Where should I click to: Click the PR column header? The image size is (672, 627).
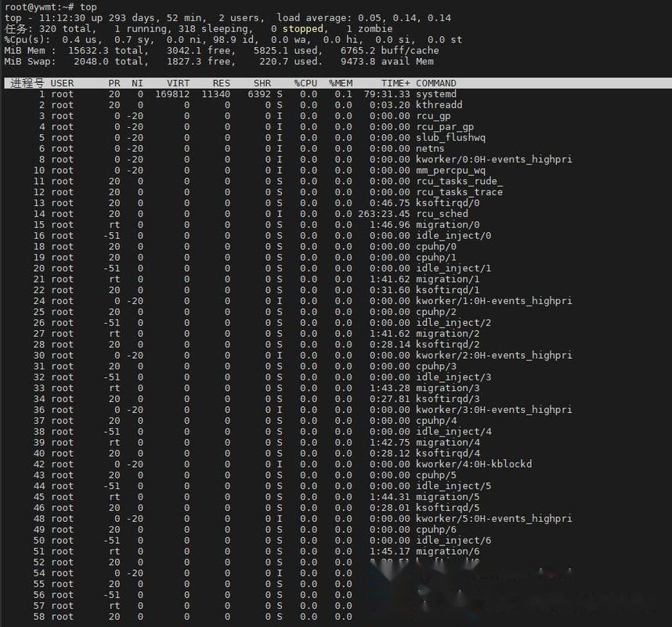[113, 83]
